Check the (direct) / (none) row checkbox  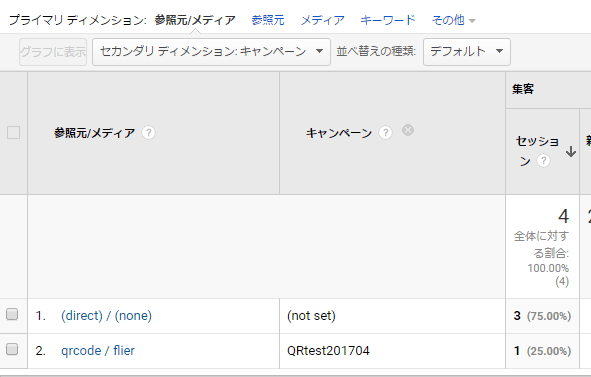[12, 314]
